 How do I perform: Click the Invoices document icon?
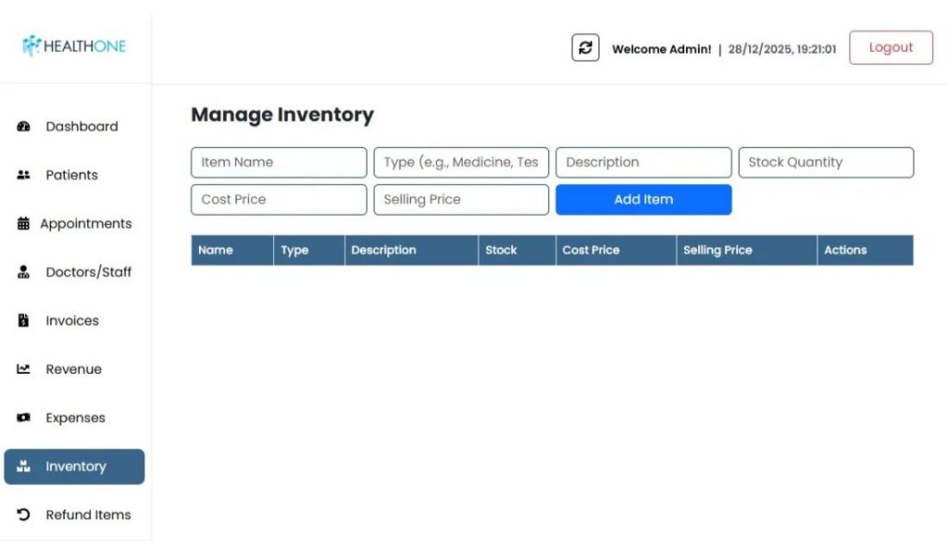click(x=24, y=321)
